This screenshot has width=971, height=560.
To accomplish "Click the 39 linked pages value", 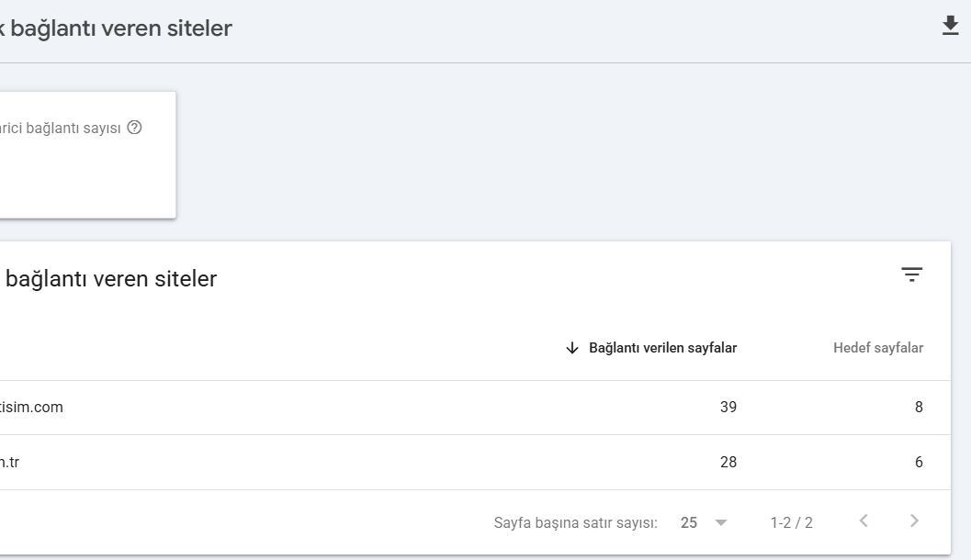I will tap(728, 408).
